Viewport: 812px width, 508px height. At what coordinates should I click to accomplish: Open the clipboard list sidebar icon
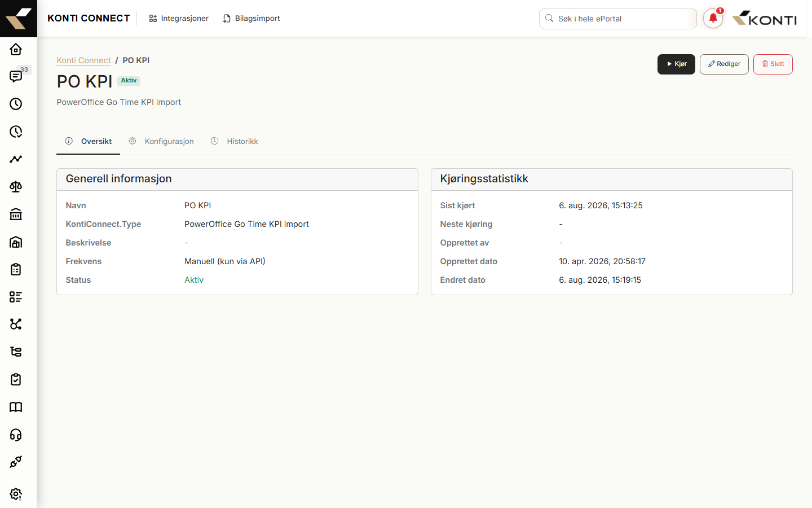click(16, 269)
